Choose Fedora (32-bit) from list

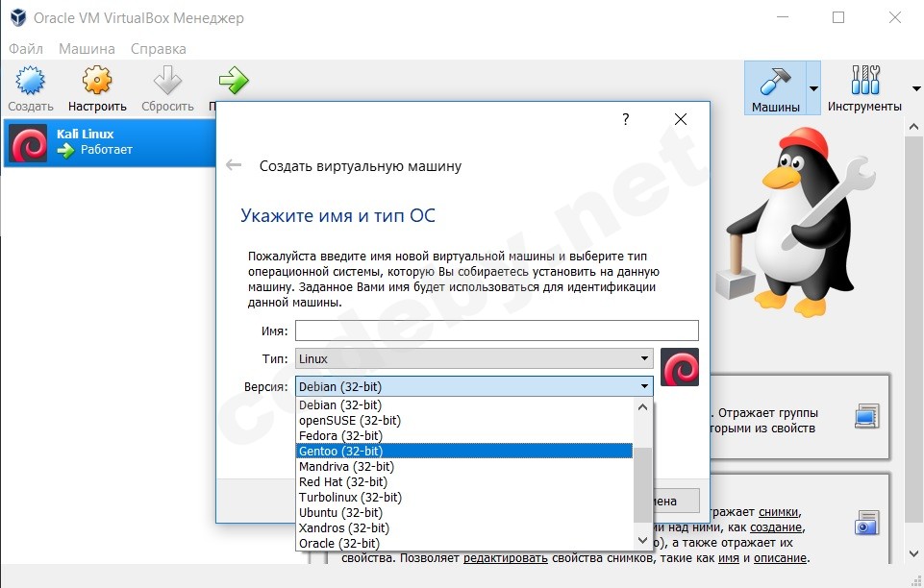point(464,435)
